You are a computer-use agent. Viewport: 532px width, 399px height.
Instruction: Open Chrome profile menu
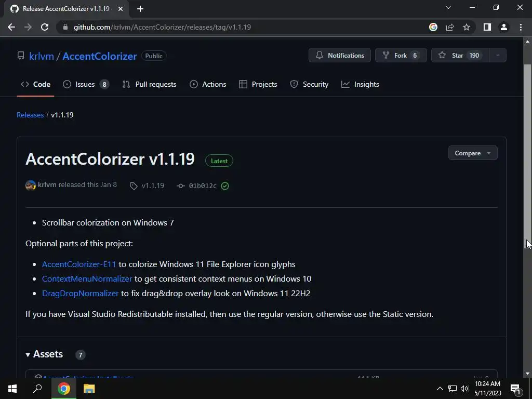click(504, 27)
